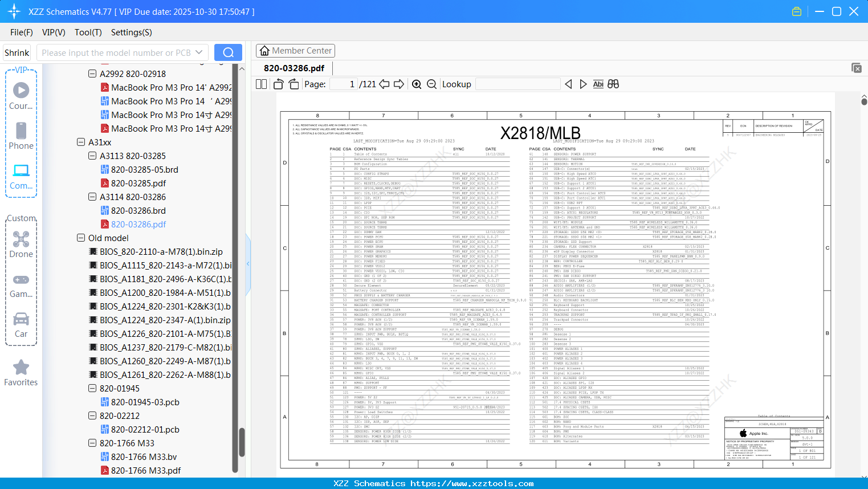Collapse the Old model node
868x489 pixels.
coord(81,238)
